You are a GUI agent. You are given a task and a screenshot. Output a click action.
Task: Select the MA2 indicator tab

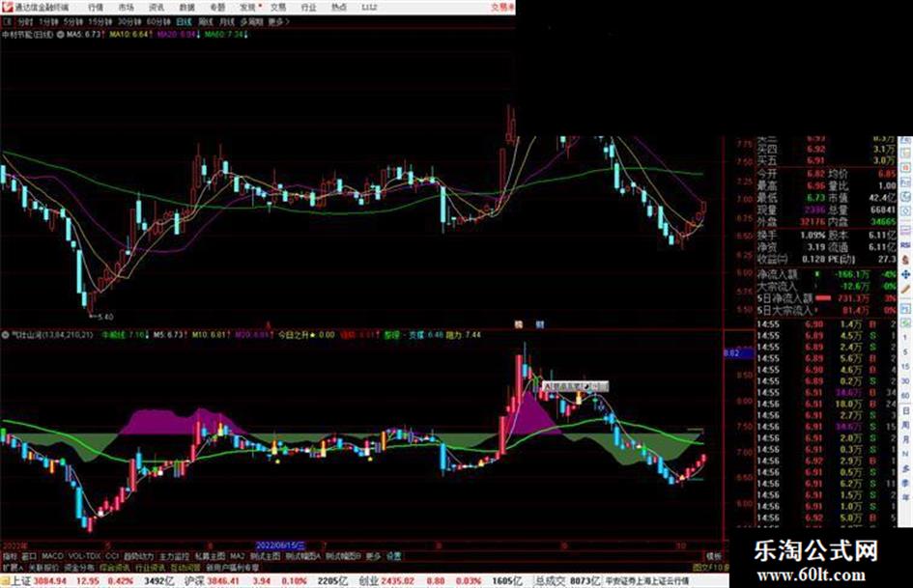coord(238,556)
